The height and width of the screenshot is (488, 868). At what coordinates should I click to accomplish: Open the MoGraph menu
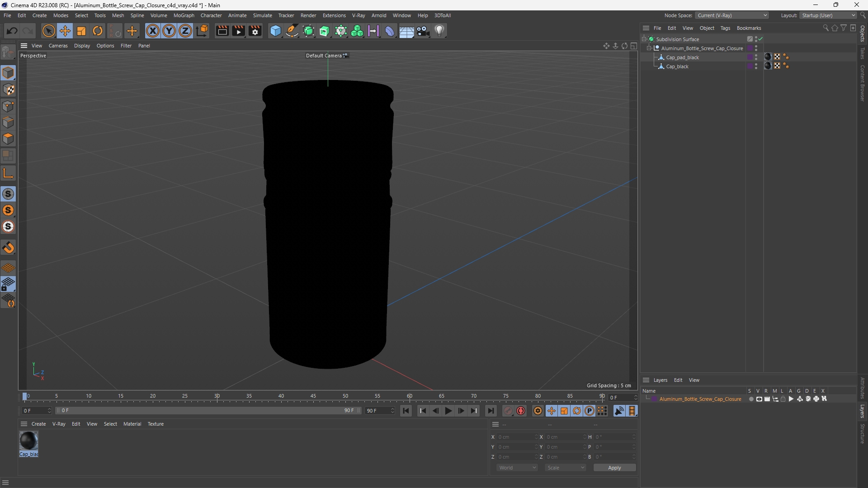click(x=184, y=15)
